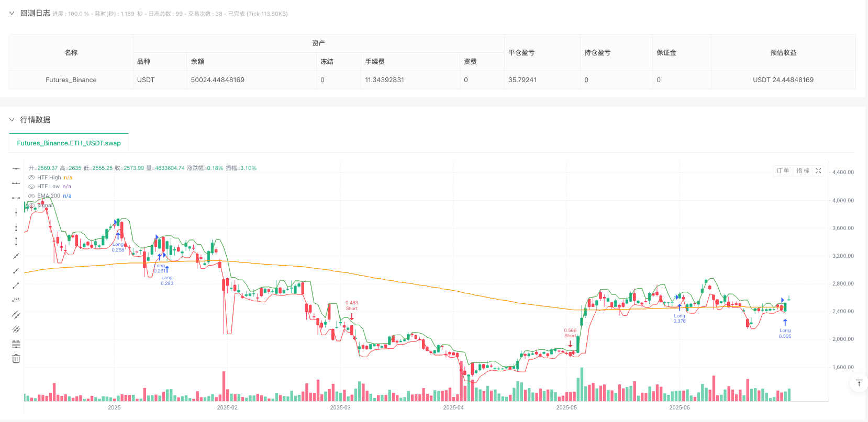Toggle visibility of signal indicator

[31, 206]
